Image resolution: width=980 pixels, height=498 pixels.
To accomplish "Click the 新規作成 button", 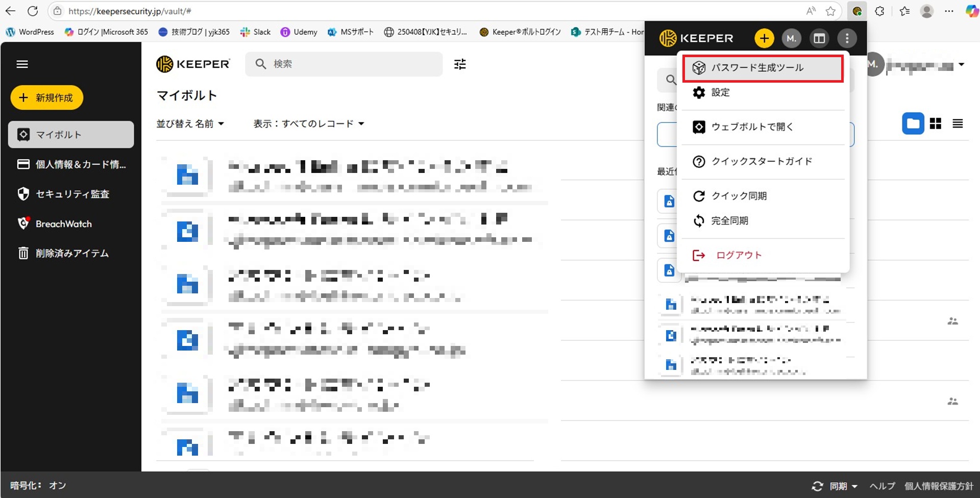I will tap(47, 98).
